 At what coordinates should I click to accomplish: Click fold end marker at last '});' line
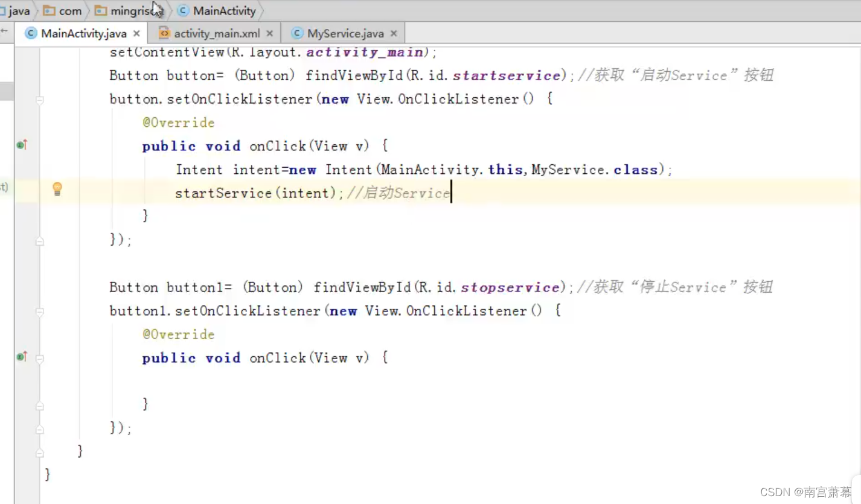pos(40,430)
